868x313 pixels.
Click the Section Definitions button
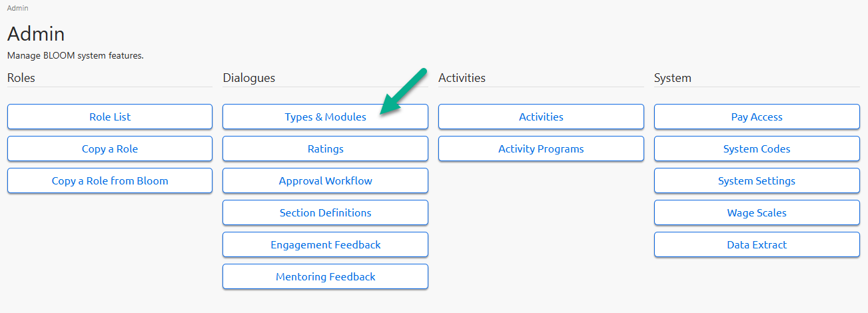tap(325, 212)
